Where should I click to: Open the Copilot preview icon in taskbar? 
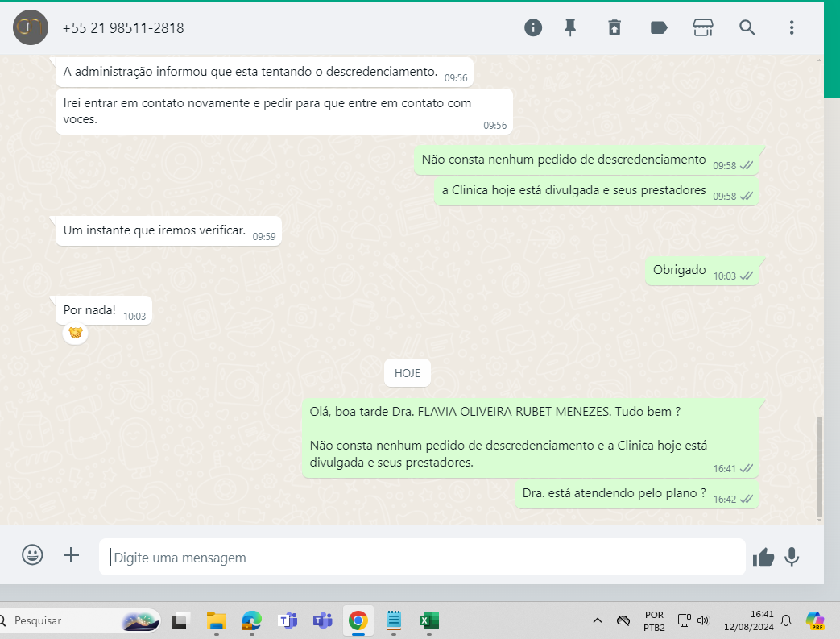pos(815,620)
